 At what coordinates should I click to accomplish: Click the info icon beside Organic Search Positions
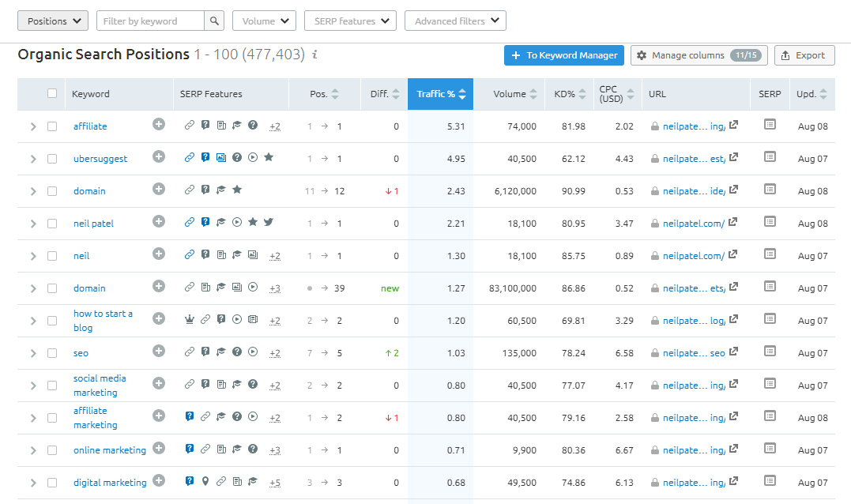point(314,55)
